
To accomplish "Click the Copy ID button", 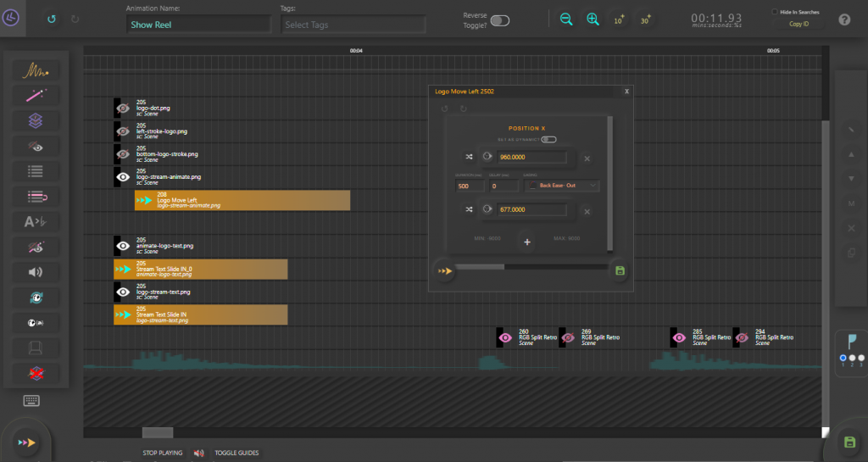I will [x=798, y=25].
